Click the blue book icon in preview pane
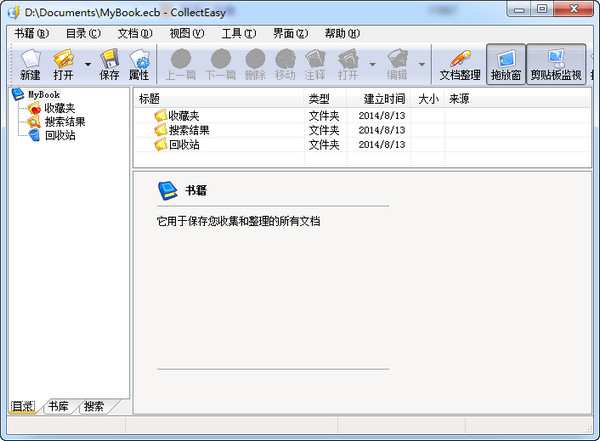The image size is (600, 441). point(168,191)
